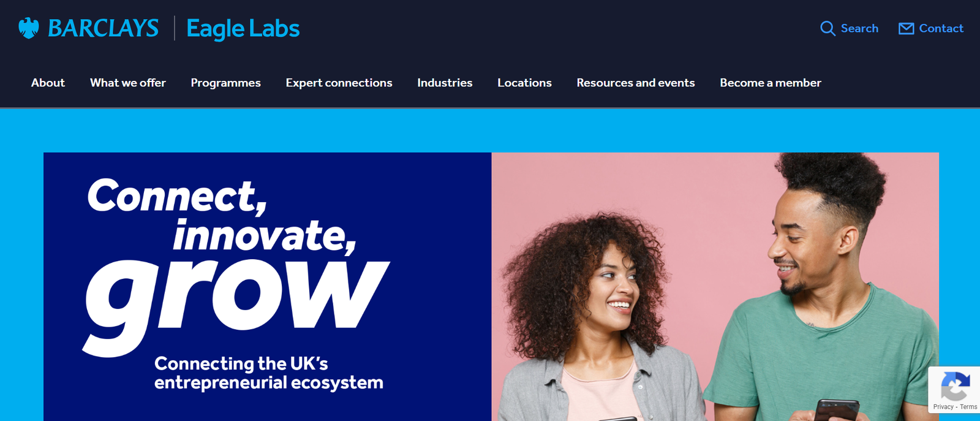
Task: Click the reCAPTCHA badge icon
Action: pyautogui.click(x=955, y=386)
